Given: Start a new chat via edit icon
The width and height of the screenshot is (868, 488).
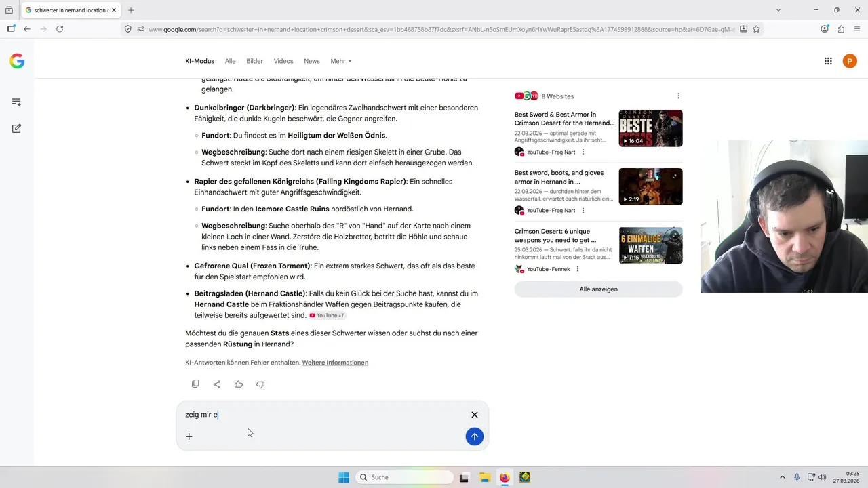Looking at the screenshot, I should click(16, 128).
